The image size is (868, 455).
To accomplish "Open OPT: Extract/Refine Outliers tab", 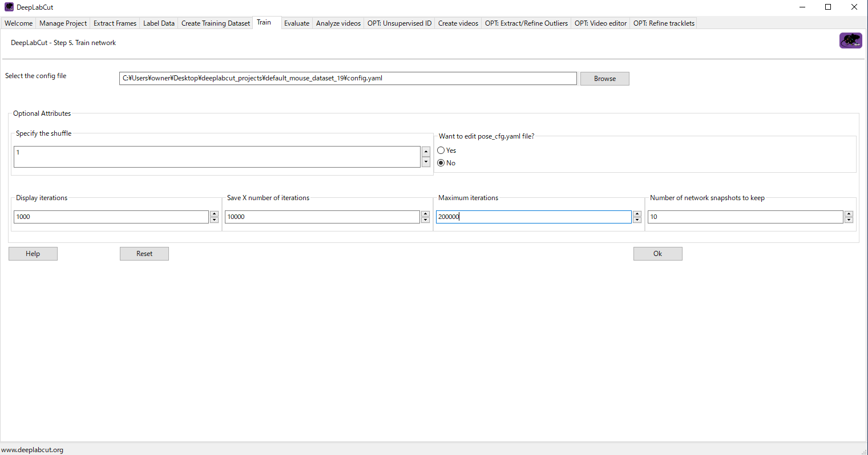I will point(526,23).
